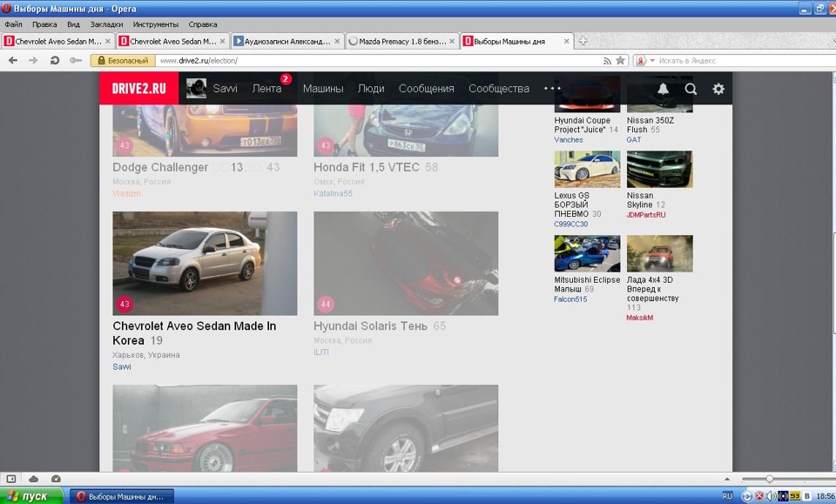Go forward with the browser forward arrow

click(33, 60)
